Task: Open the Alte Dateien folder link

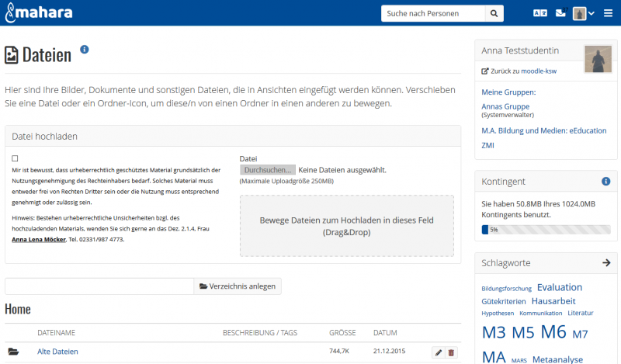Action: [x=57, y=352]
